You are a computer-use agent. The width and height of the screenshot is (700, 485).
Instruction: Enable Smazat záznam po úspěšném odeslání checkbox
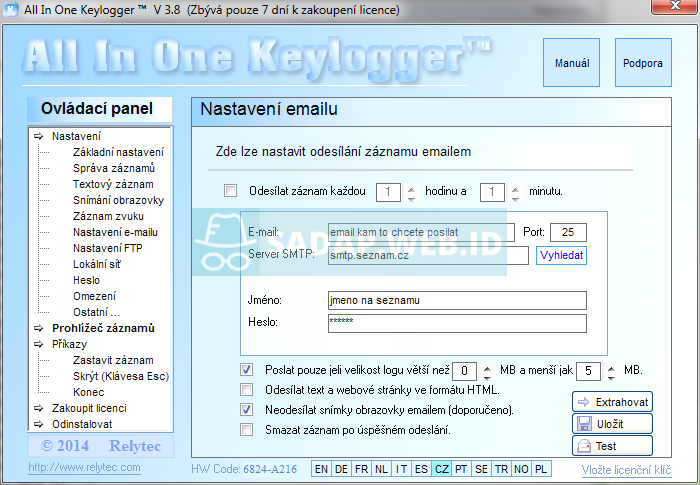click(246, 430)
